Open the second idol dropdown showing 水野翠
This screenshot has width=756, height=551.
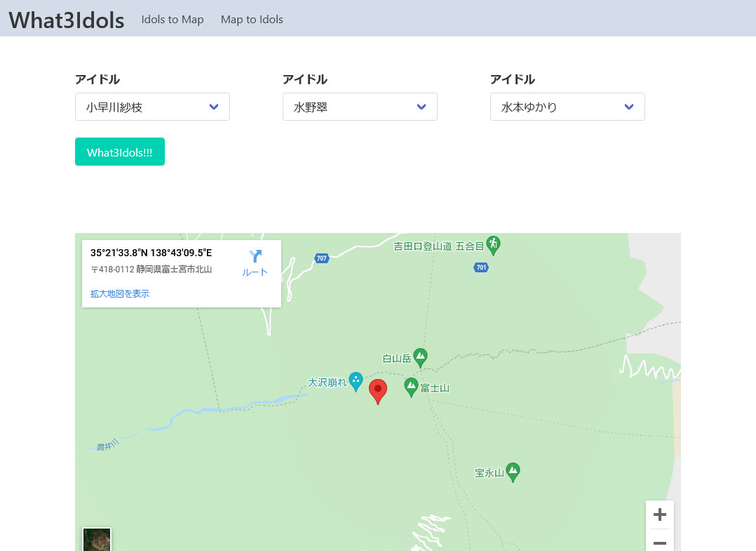(360, 107)
